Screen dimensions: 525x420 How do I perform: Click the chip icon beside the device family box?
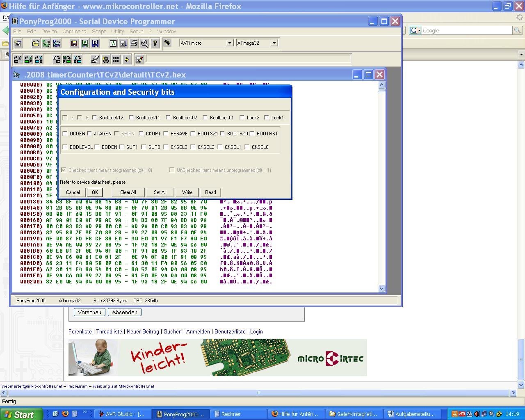click(x=167, y=43)
